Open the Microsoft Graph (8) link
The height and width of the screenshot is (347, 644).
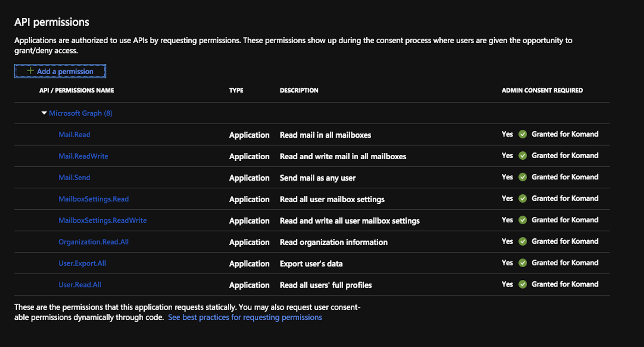(x=81, y=113)
